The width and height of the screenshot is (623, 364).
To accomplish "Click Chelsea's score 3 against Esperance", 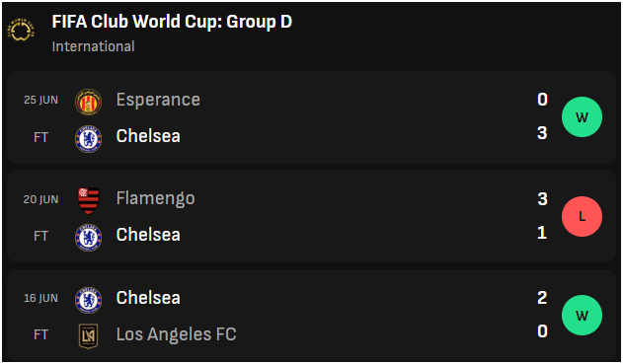I will (542, 133).
